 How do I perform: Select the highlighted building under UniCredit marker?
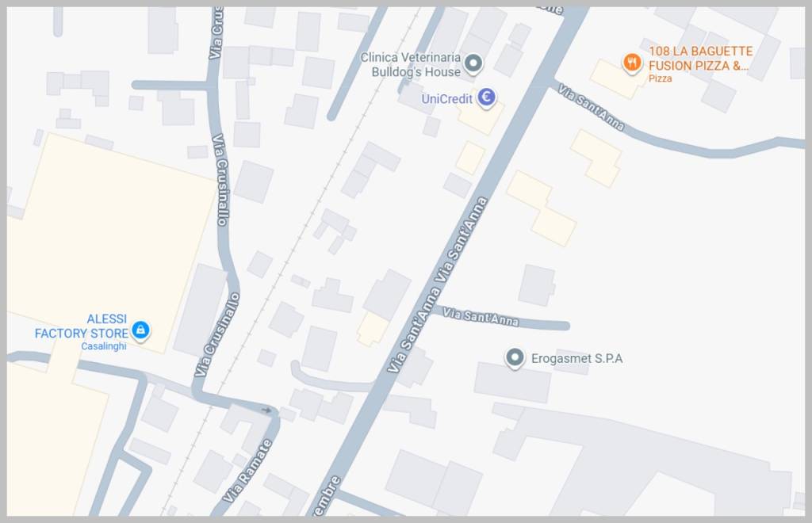[479, 116]
